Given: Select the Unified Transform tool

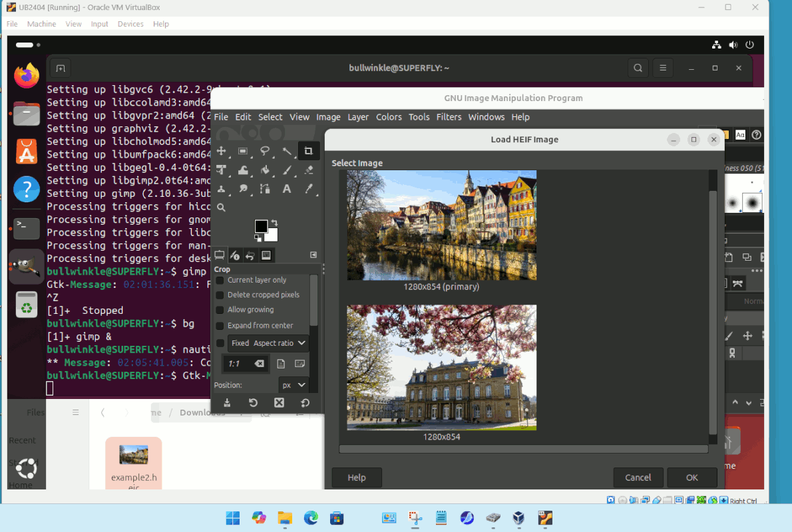Looking at the screenshot, I should [221, 170].
